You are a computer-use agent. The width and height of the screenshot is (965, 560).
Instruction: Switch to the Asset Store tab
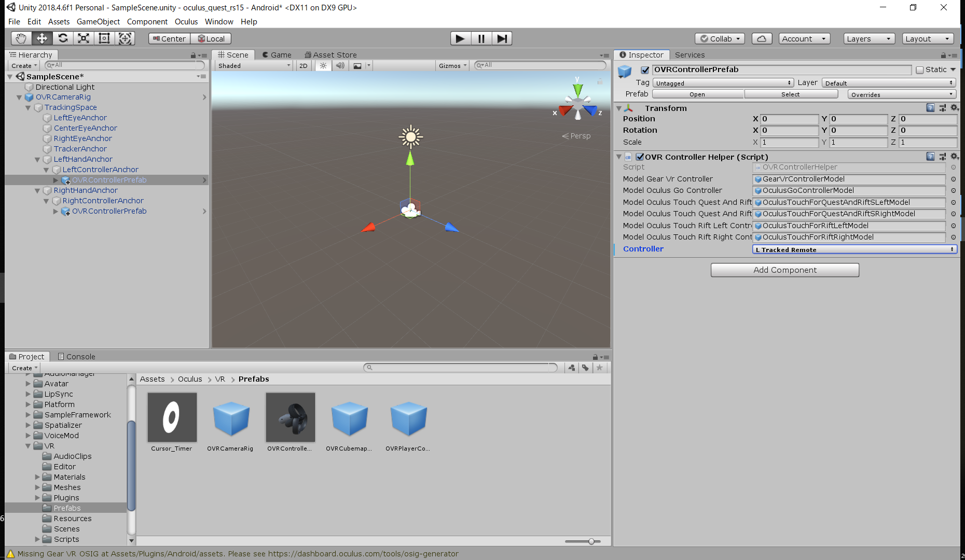pos(331,55)
